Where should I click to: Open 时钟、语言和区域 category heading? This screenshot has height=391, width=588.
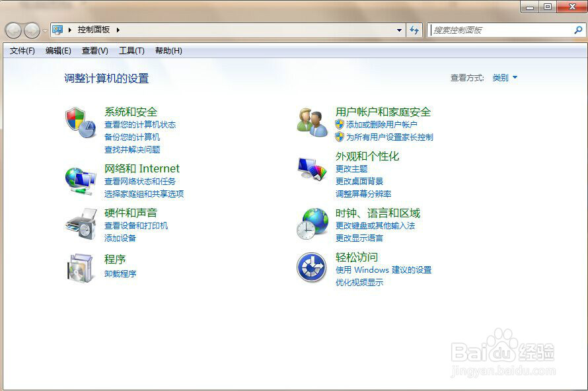tap(378, 213)
